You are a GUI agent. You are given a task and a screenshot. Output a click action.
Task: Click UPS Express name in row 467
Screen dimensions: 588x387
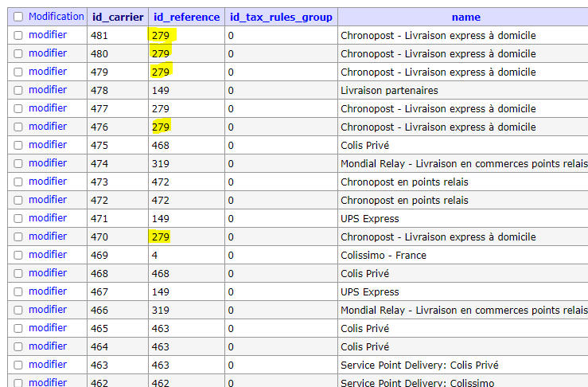(370, 291)
